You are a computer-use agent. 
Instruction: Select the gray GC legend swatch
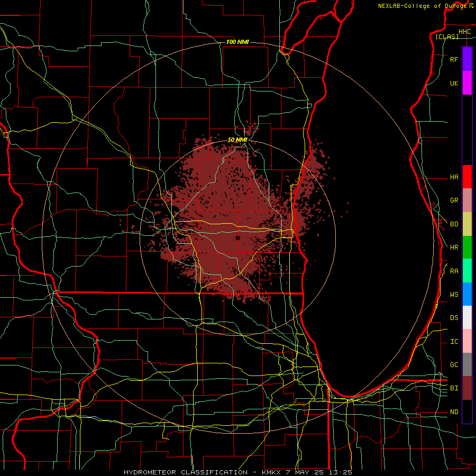(467, 364)
